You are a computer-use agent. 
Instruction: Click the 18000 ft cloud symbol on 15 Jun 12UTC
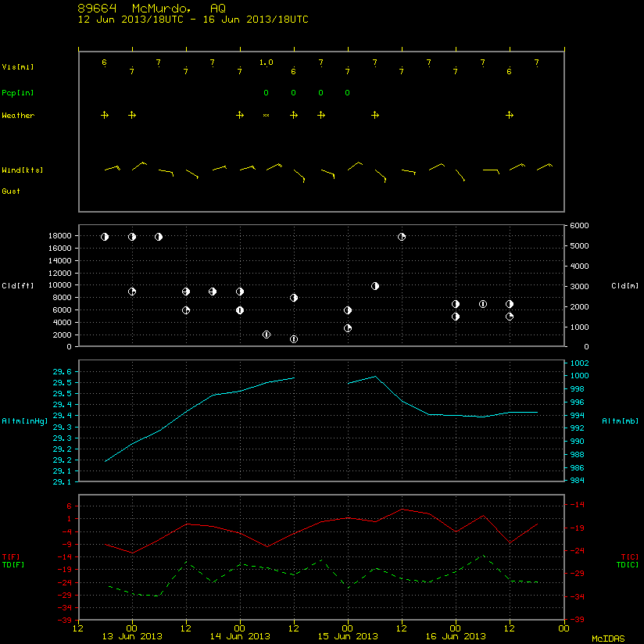[402, 237]
